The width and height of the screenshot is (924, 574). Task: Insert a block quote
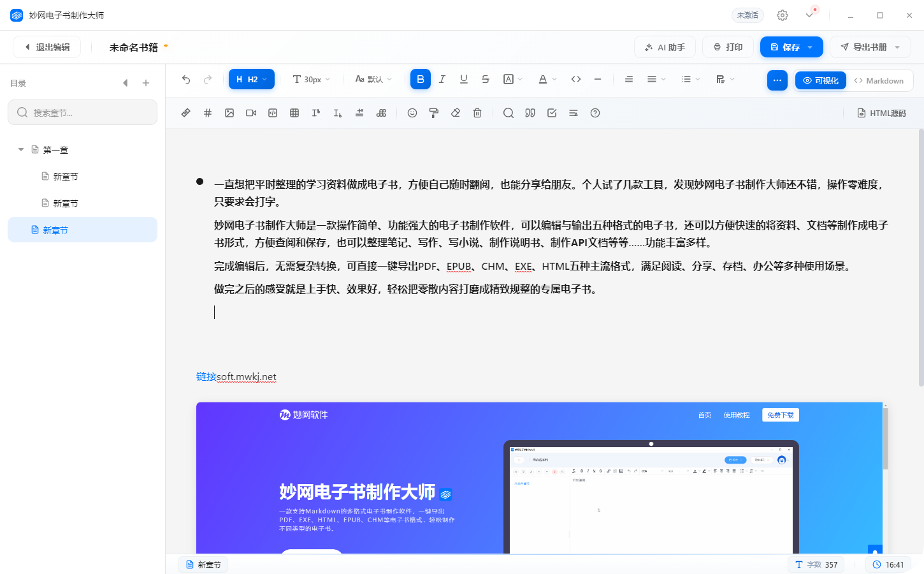(530, 113)
